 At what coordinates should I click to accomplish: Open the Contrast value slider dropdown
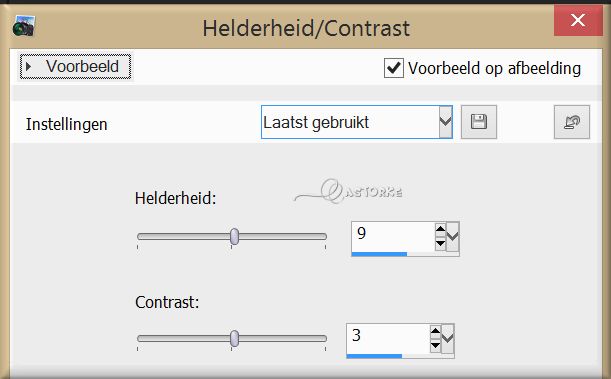tap(448, 338)
